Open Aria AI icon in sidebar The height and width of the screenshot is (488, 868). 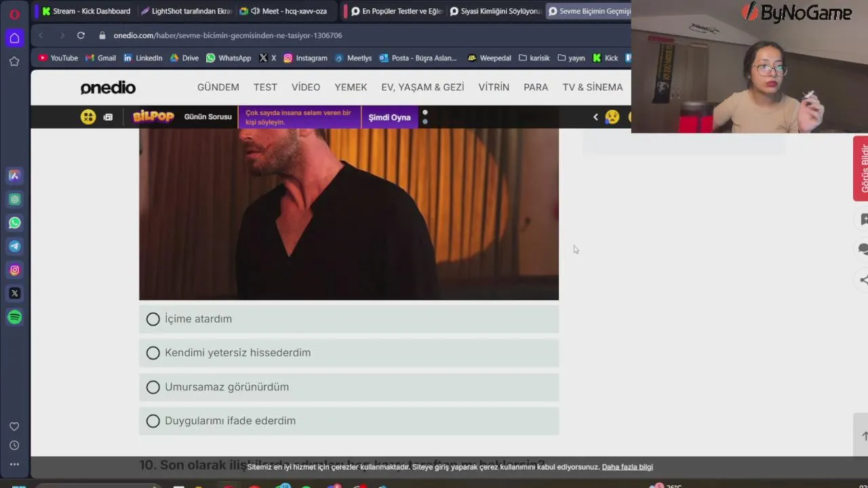point(14,176)
